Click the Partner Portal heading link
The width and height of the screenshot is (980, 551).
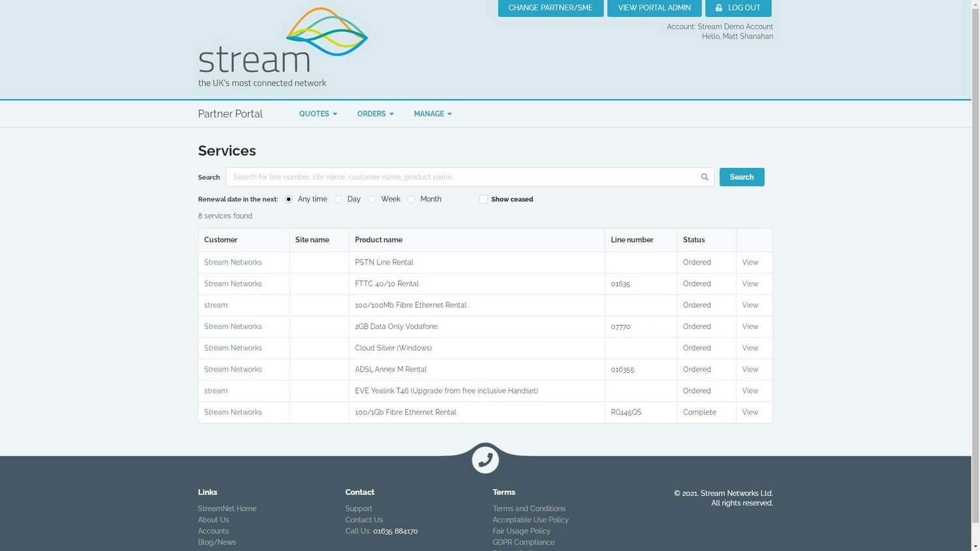[x=230, y=114]
